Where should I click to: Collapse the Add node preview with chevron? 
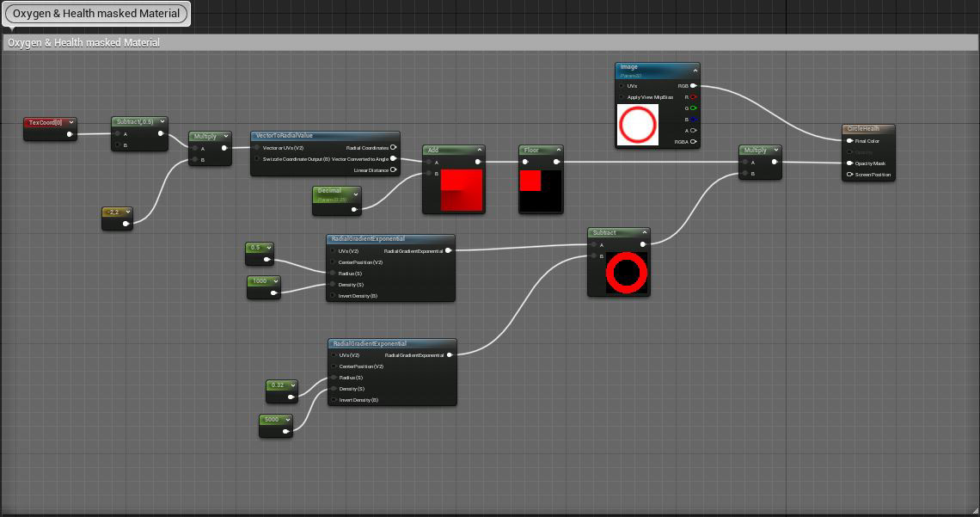tap(480, 150)
